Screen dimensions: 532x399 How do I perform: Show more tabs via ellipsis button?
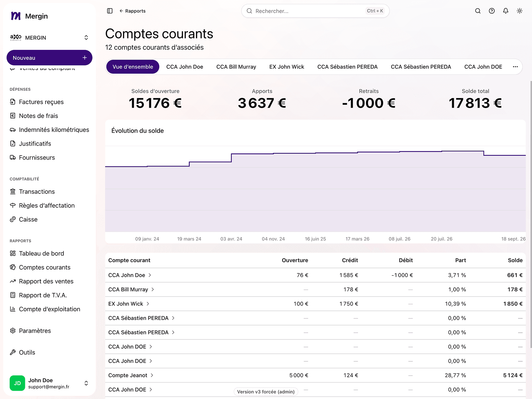click(515, 67)
